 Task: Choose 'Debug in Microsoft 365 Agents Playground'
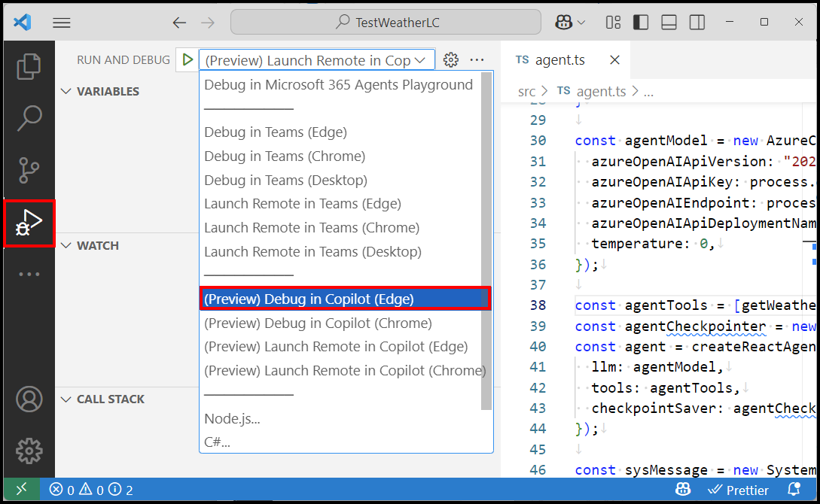point(337,84)
